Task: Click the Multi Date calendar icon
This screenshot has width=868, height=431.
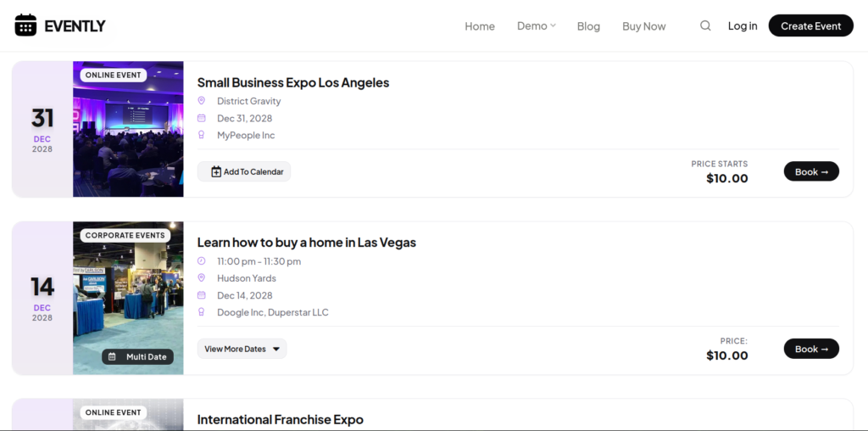Action: pyautogui.click(x=112, y=357)
